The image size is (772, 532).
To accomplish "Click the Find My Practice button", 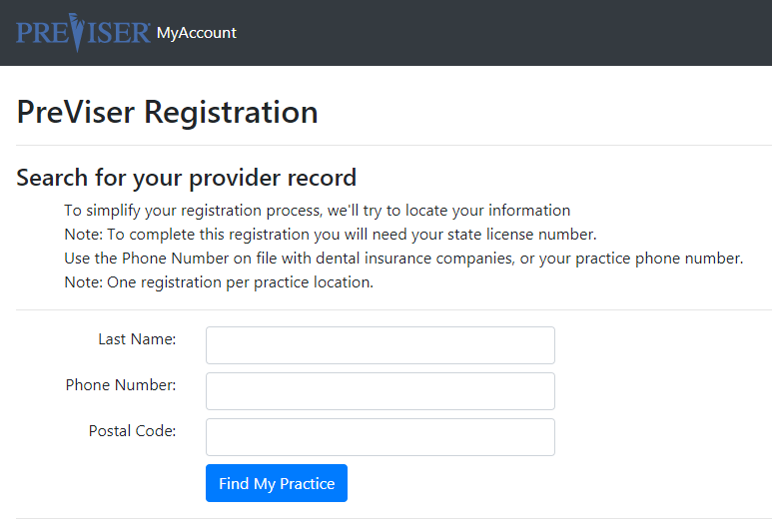I will pos(277,483).
